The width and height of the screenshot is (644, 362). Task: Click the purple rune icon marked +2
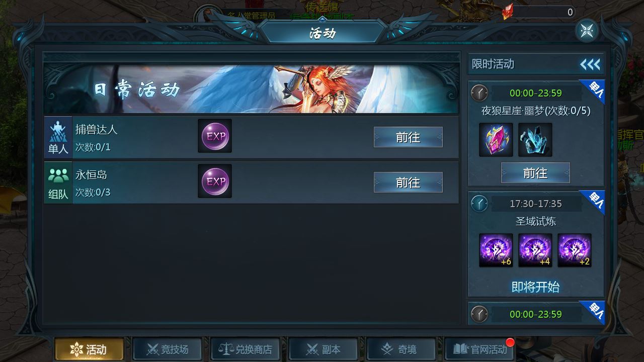coord(575,250)
